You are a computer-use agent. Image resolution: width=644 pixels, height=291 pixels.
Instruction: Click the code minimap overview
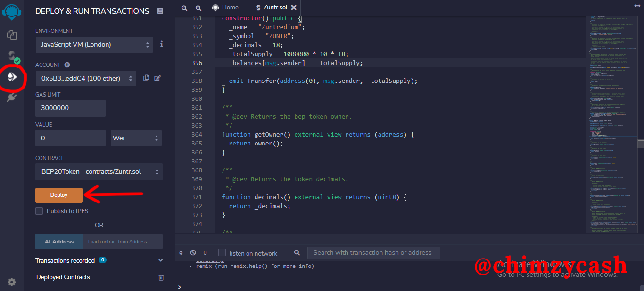(611, 125)
